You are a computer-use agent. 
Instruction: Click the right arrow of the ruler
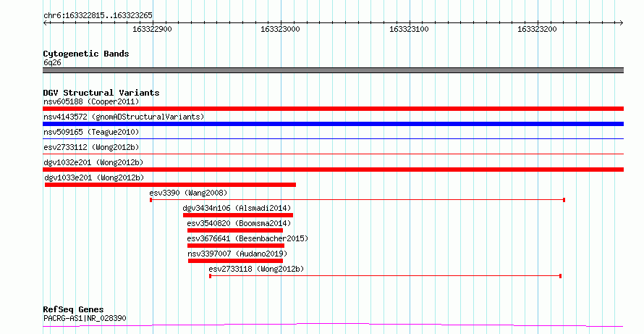[622, 23]
